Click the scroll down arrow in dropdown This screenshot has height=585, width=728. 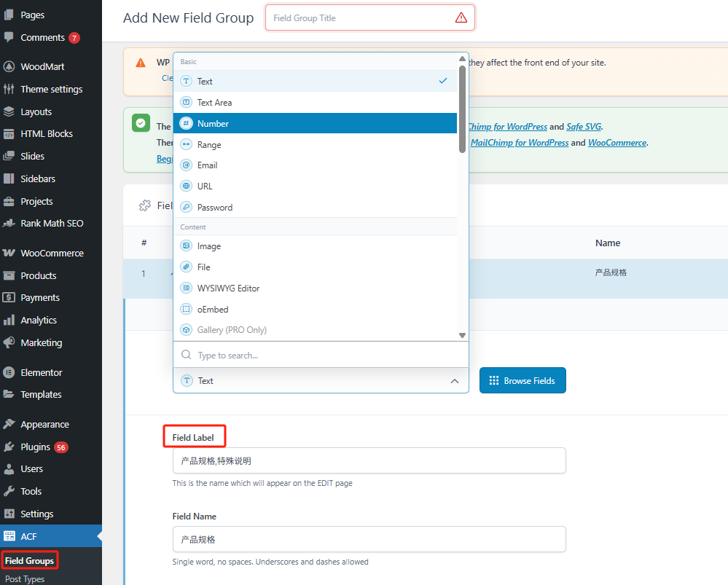[x=462, y=335]
